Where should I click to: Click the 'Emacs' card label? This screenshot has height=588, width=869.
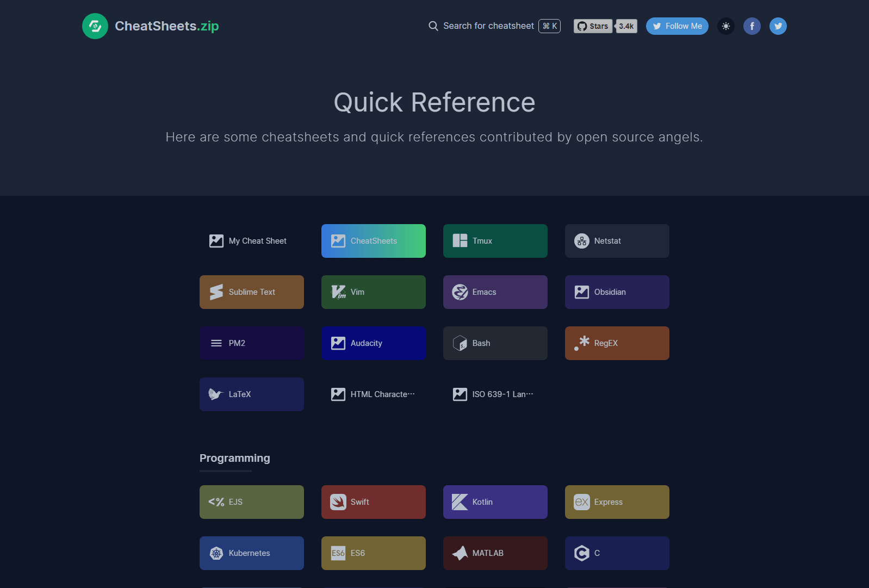[x=485, y=292]
